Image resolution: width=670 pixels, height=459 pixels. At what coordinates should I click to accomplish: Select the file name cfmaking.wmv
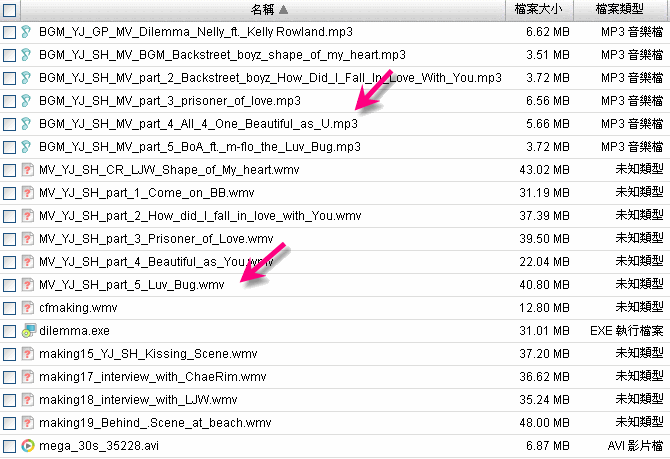(x=78, y=308)
